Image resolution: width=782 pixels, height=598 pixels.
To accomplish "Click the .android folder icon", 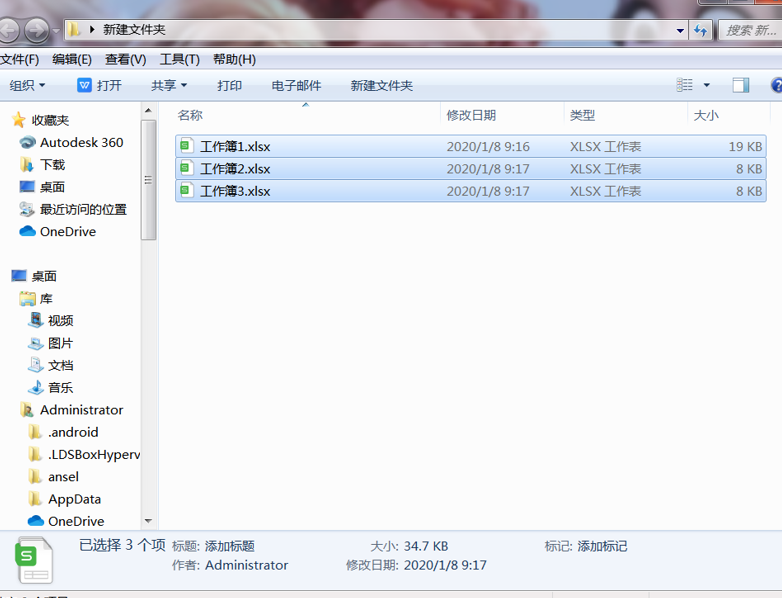I will [35, 432].
